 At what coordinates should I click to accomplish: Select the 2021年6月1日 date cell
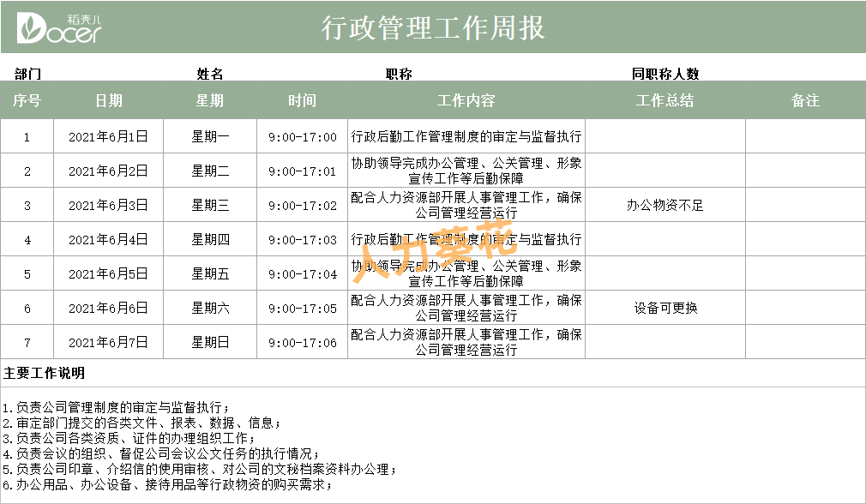[109, 135]
